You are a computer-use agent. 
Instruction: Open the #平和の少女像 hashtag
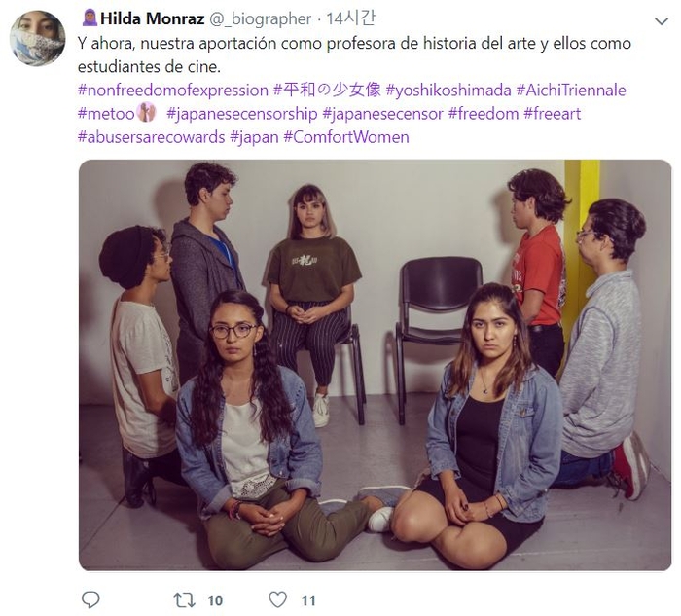coord(327,90)
